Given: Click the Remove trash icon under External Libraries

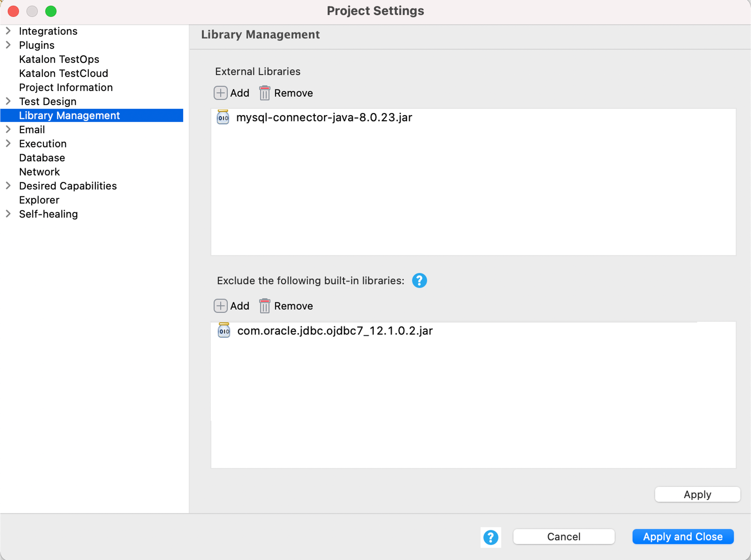Looking at the screenshot, I should (x=264, y=93).
